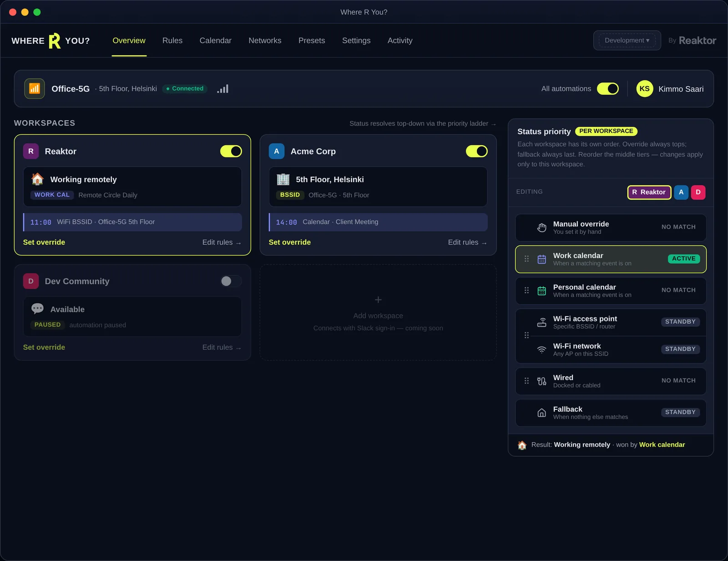Click the Result house icon in footer

pos(522,445)
